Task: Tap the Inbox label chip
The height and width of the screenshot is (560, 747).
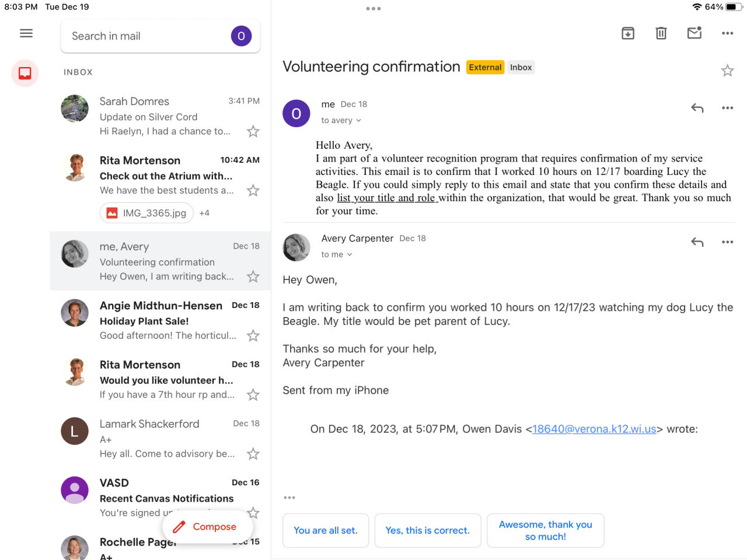Action: click(x=521, y=67)
